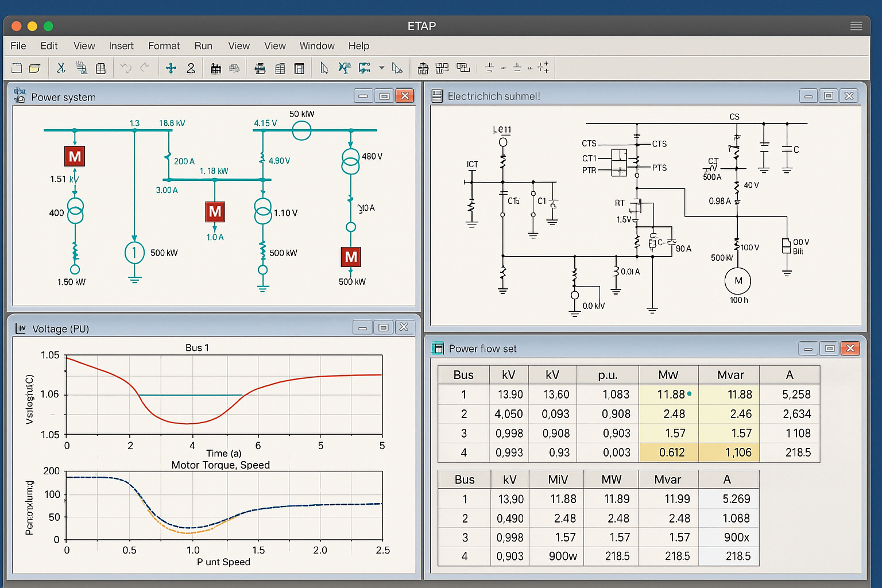Expand the toolbar dropdown arrow
This screenshot has width=882, height=588.
pos(381,68)
